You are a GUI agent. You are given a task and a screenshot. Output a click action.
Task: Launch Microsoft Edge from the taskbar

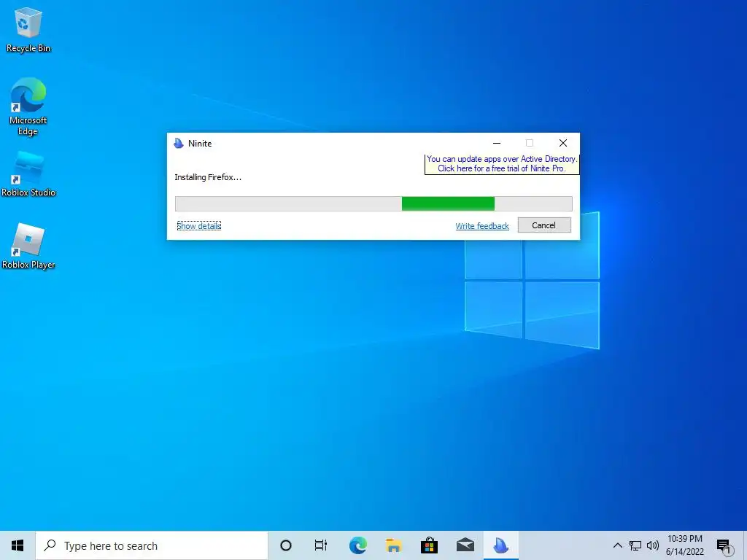[x=357, y=545]
